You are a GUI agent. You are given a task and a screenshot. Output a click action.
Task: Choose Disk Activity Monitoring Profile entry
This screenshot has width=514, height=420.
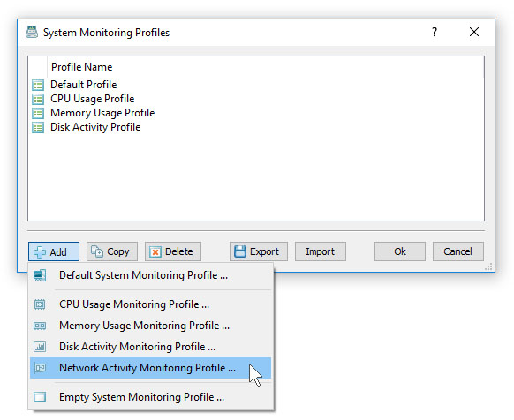point(151,347)
